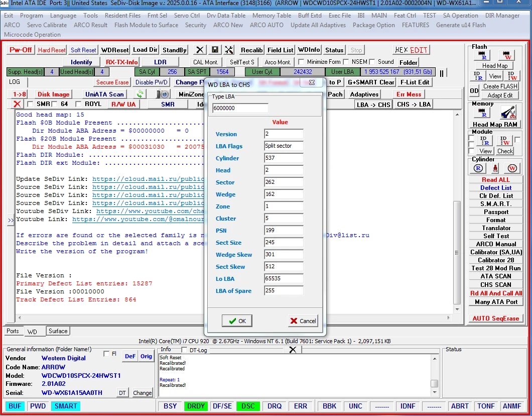The height and width of the screenshot is (416, 532).
Task: Tick the Fl checkbox in General information
Action: [106, 354]
